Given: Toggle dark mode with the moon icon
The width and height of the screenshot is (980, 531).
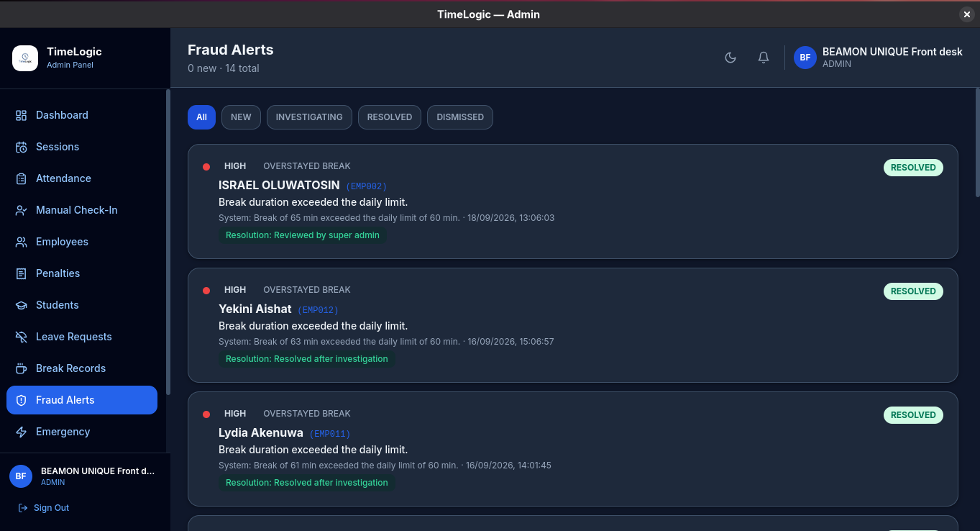Looking at the screenshot, I should tap(731, 58).
